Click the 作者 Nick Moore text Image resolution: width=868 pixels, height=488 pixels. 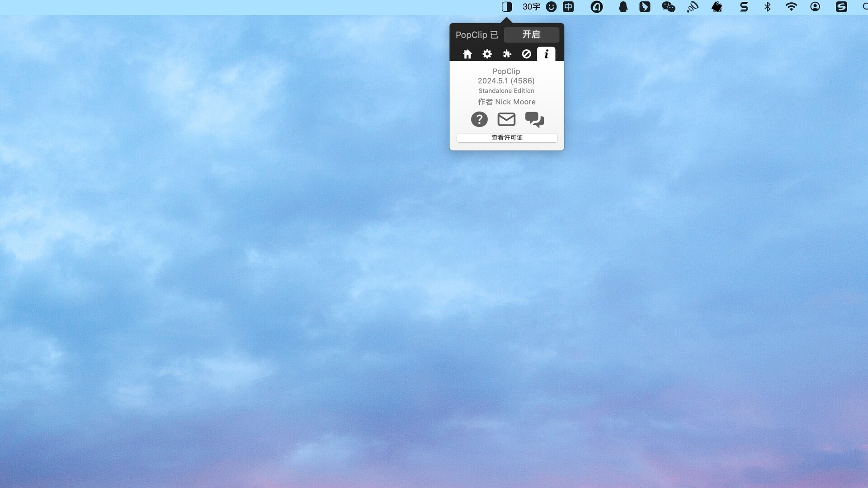[506, 102]
